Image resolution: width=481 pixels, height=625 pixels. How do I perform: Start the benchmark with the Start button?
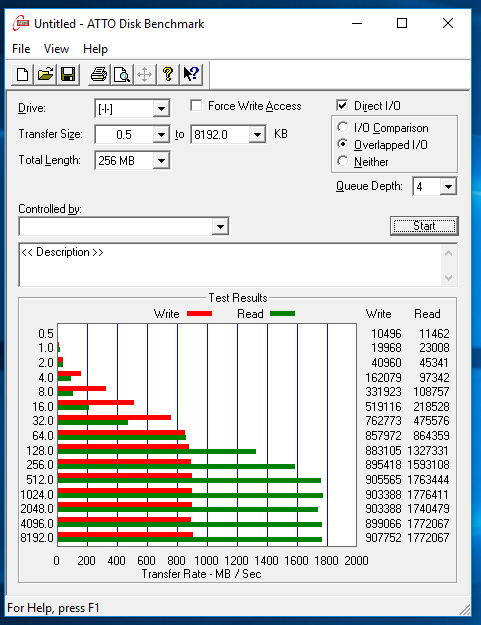click(x=424, y=226)
